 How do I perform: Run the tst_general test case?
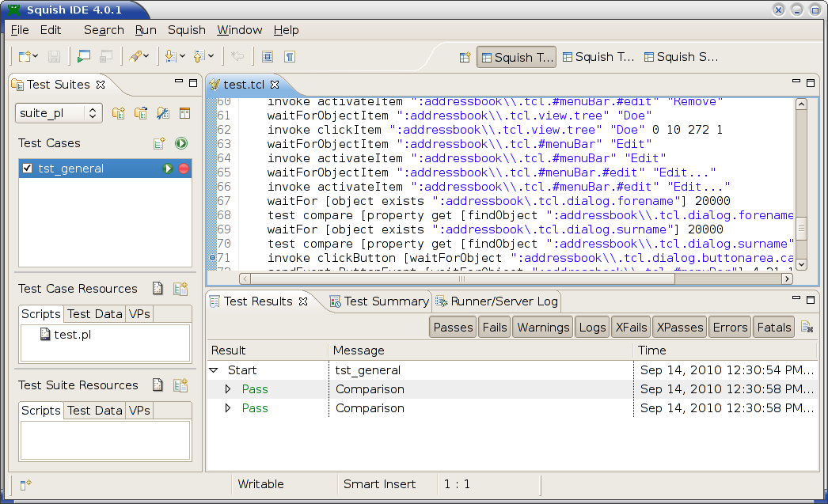[169, 168]
